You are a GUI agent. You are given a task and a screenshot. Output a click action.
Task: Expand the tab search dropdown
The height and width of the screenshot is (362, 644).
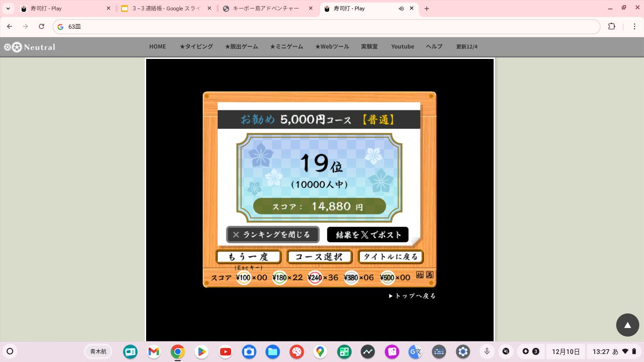tap(8, 8)
